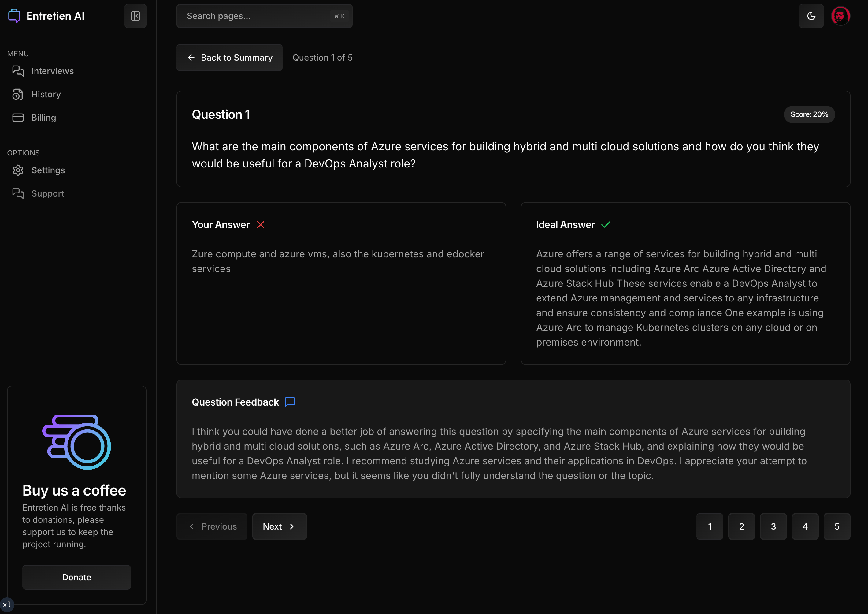Open the user avatar profile menu

840,16
